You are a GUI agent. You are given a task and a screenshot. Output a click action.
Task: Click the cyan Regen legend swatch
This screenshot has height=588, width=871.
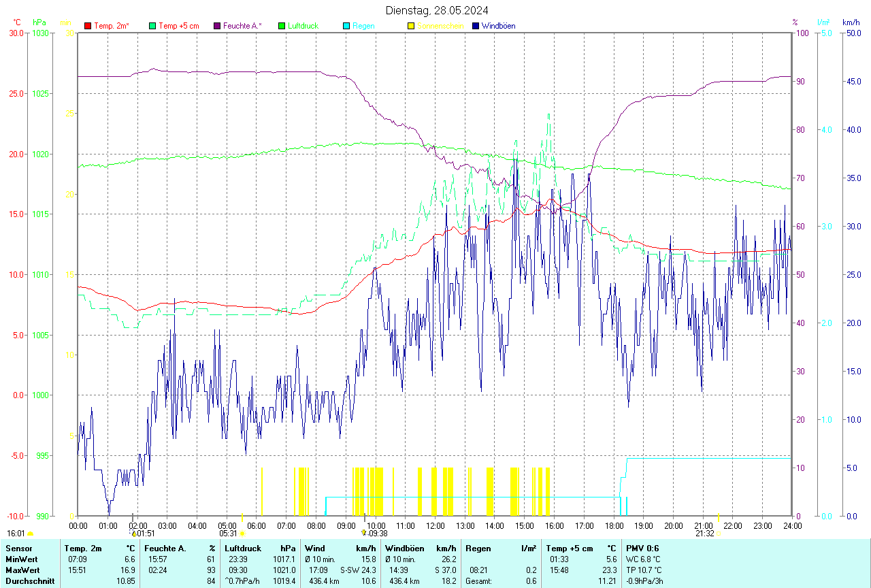[x=346, y=26]
